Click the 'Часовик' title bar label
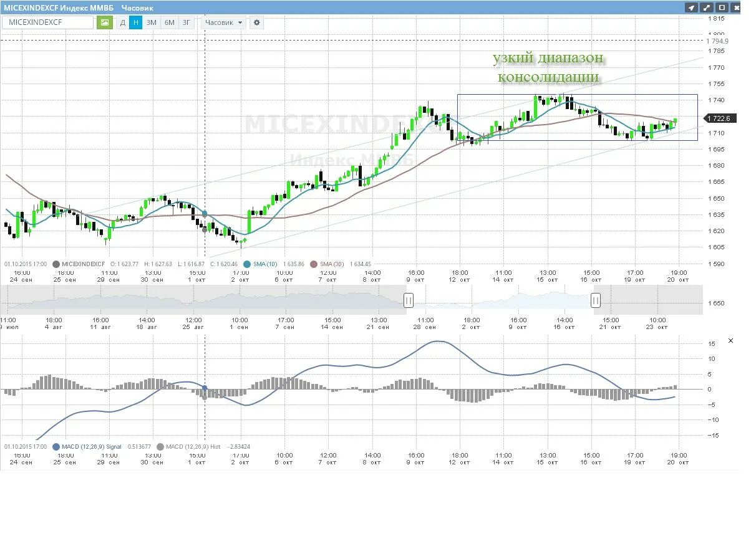This screenshot has height=536, width=756. [137, 7]
